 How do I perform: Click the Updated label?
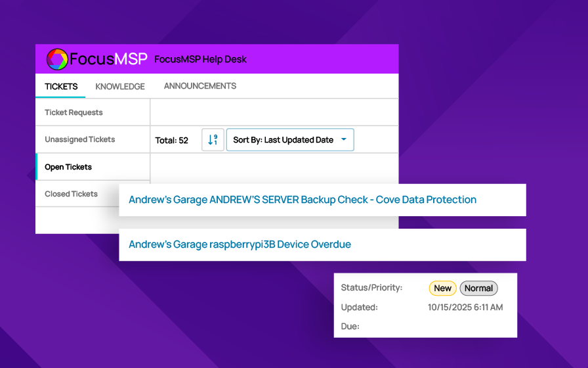[359, 307]
